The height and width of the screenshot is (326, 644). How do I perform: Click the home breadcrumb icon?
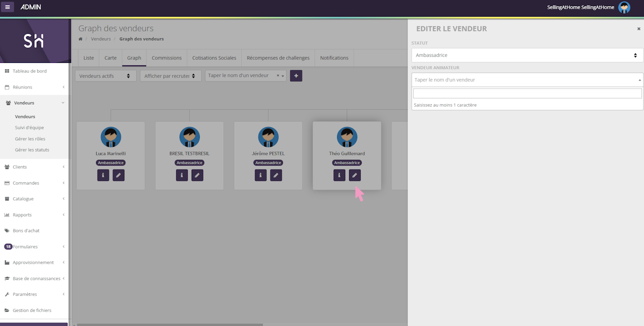[x=80, y=39]
